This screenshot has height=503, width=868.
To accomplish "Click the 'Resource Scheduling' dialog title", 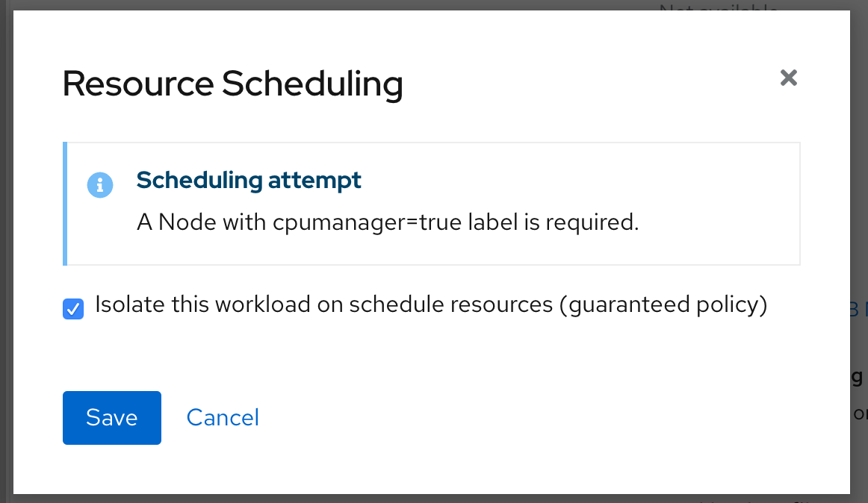I will pyautogui.click(x=232, y=84).
